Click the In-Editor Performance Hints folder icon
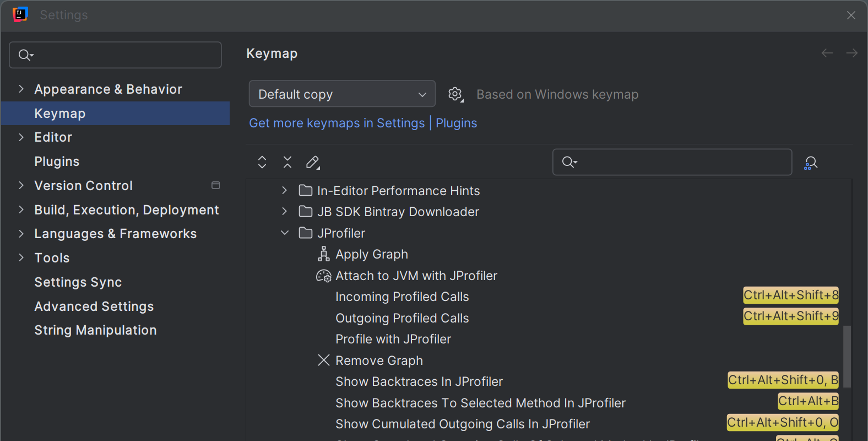 [306, 191]
